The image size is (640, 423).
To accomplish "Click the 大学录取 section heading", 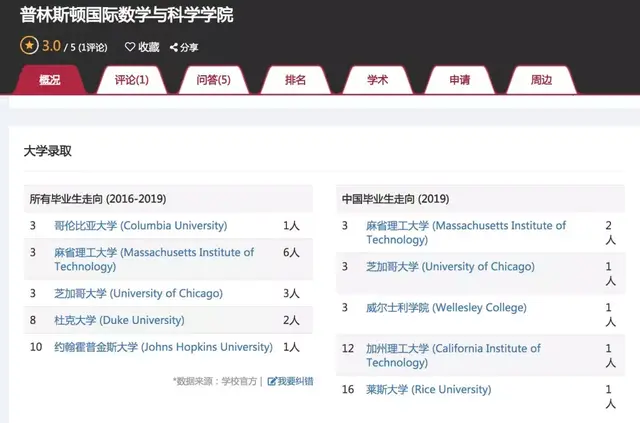I will coord(48,151).
